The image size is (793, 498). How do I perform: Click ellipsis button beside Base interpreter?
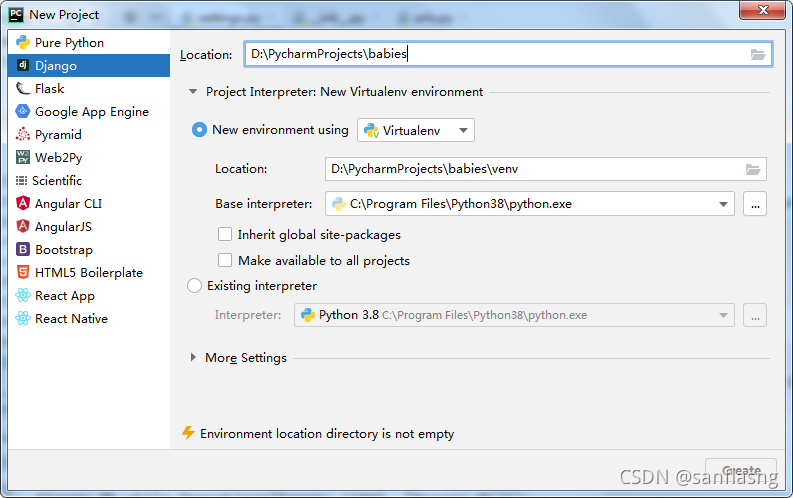[755, 204]
